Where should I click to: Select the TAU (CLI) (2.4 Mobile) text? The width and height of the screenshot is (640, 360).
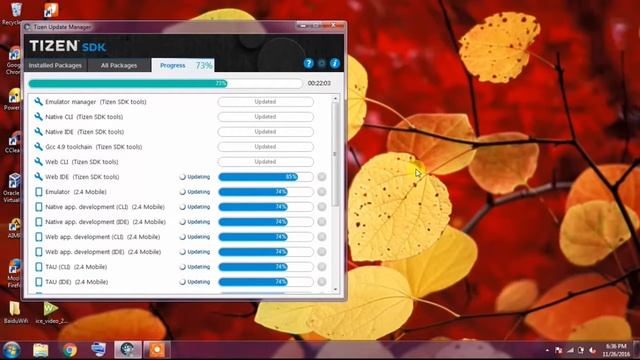point(76,267)
